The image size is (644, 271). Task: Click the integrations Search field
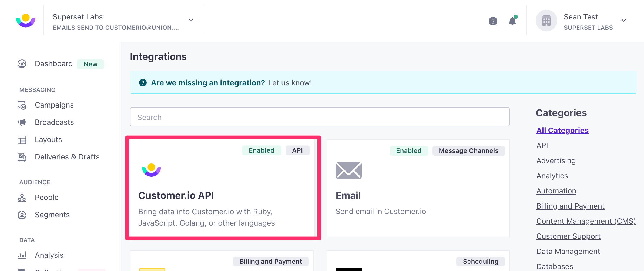320,117
